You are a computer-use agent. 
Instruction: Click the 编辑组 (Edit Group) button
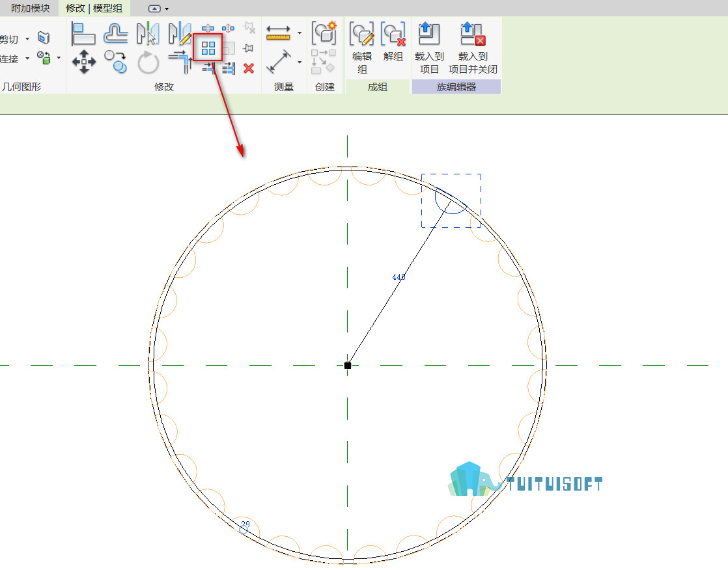coord(361,47)
